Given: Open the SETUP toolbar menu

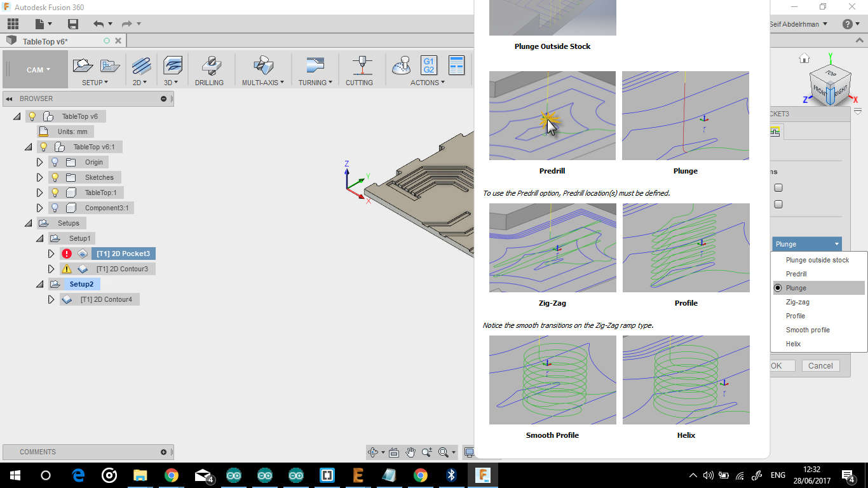Looking at the screenshot, I should pos(95,83).
